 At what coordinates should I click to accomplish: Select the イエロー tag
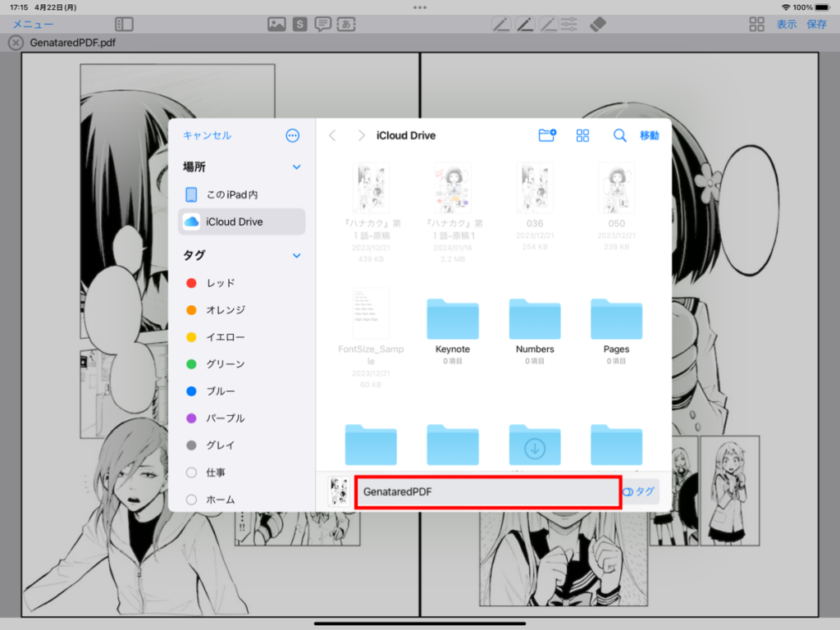(242, 337)
